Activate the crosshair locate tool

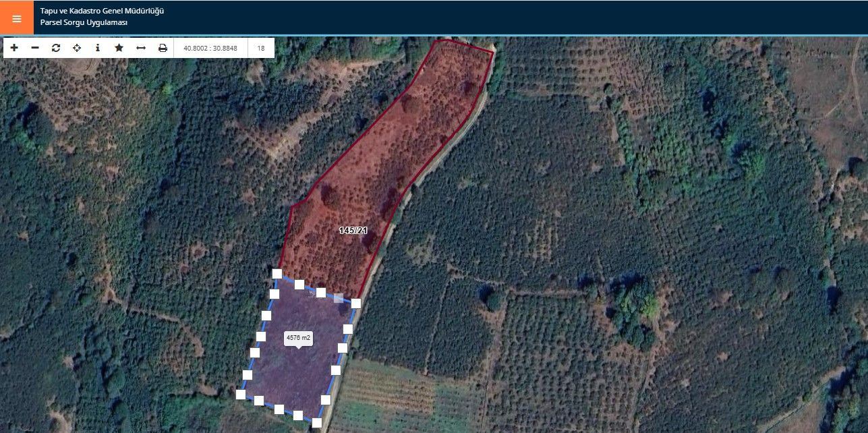point(77,48)
